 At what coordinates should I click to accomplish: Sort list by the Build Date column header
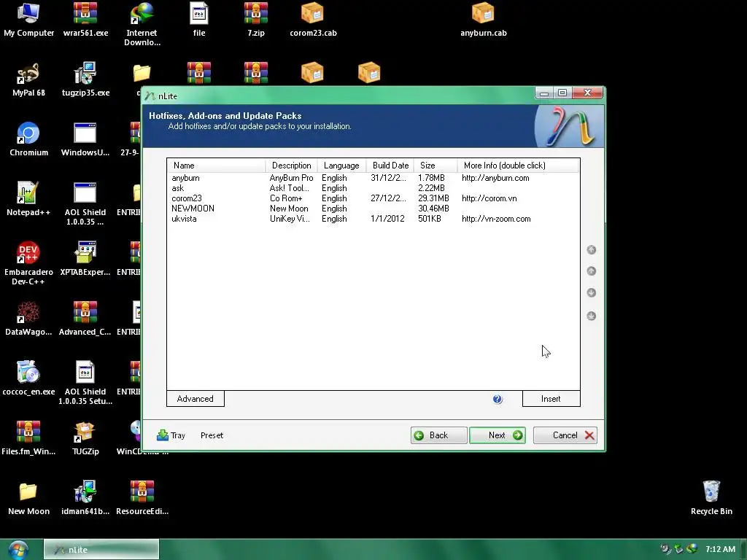pos(390,166)
